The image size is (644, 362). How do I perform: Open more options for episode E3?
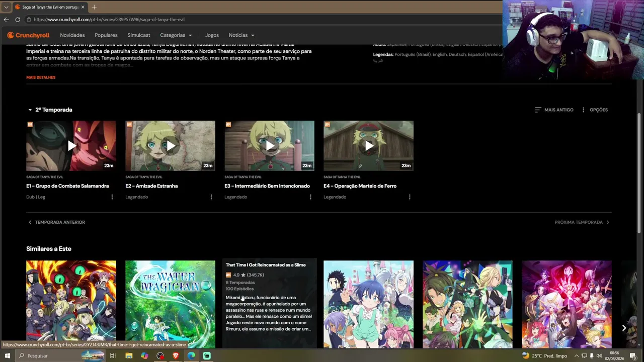click(x=310, y=197)
